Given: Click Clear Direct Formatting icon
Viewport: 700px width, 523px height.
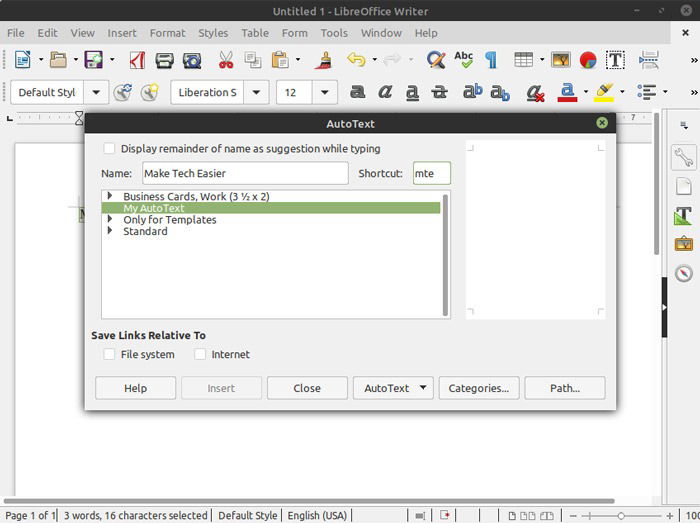Looking at the screenshot, I should point(535,92).
